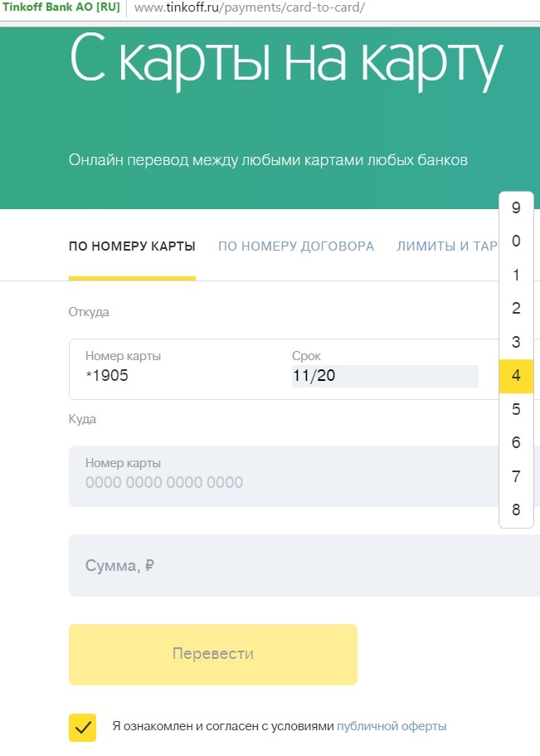Viewport: 540px width, 756px height.
Task: Select highlighted option 4 in list
Action: click(x=516, y=376)
